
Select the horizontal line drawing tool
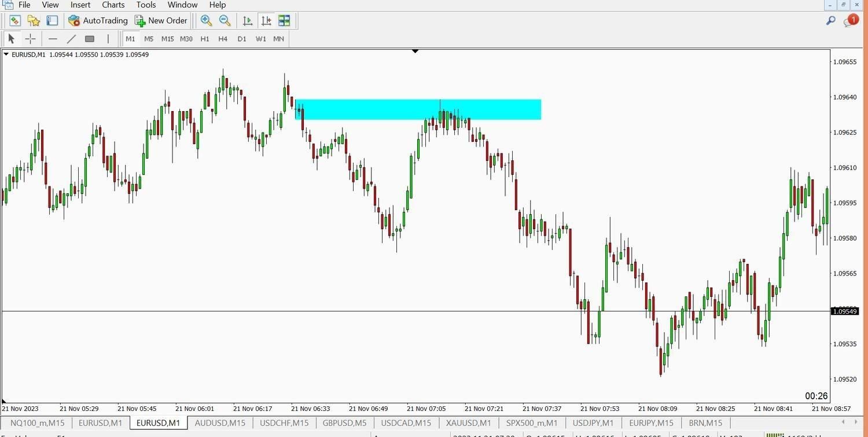pos(53,39)
